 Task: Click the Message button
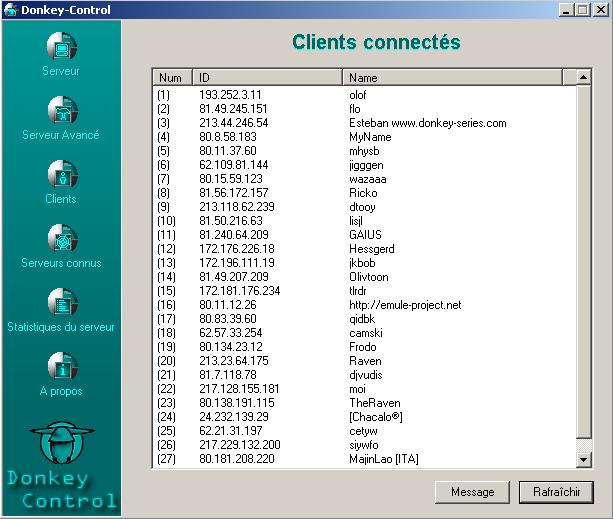(x=472, y=492)
